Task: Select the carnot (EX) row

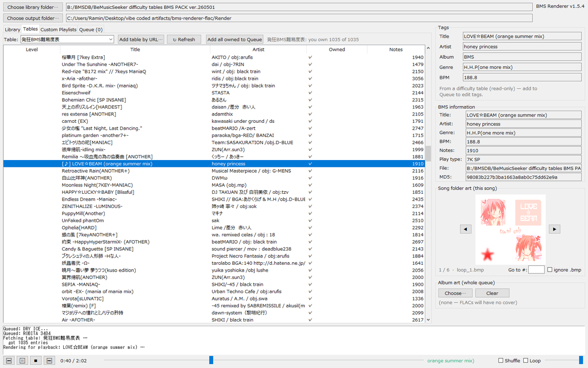Action: point(214,121)
